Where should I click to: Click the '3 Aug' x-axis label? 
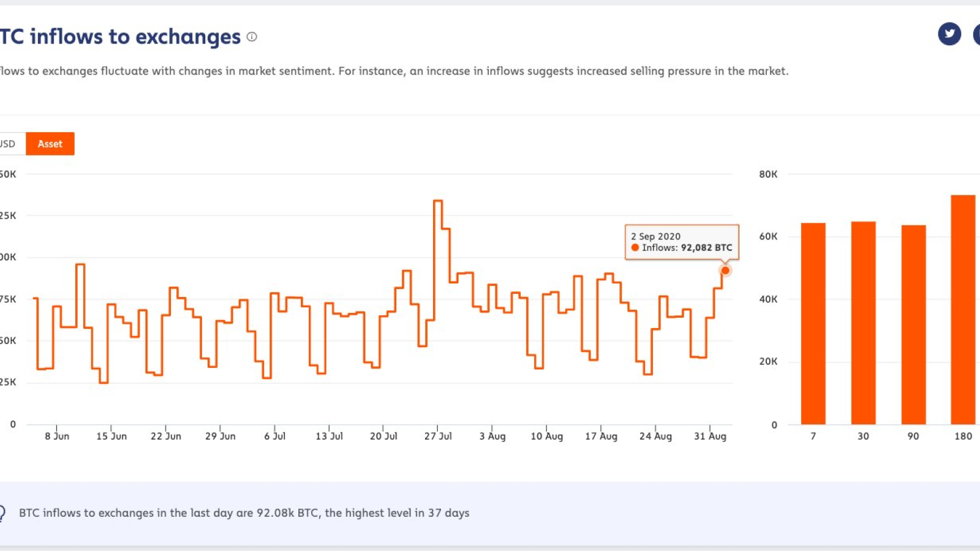(x=492, y=436)
